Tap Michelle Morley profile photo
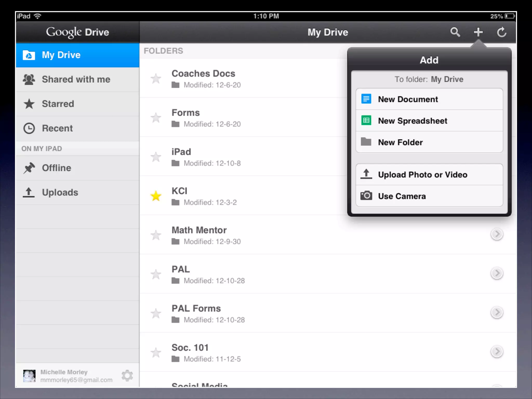The image size is (532, 399). pos(29,376)
